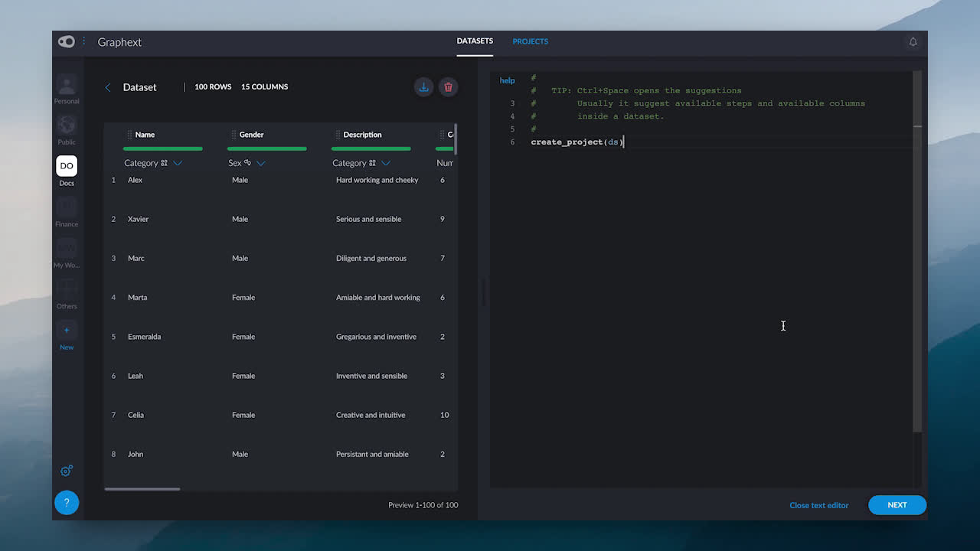Open the Docs workspace in the sidebar
This screenshot has height=551, width=980.
[x=67, y=166]
